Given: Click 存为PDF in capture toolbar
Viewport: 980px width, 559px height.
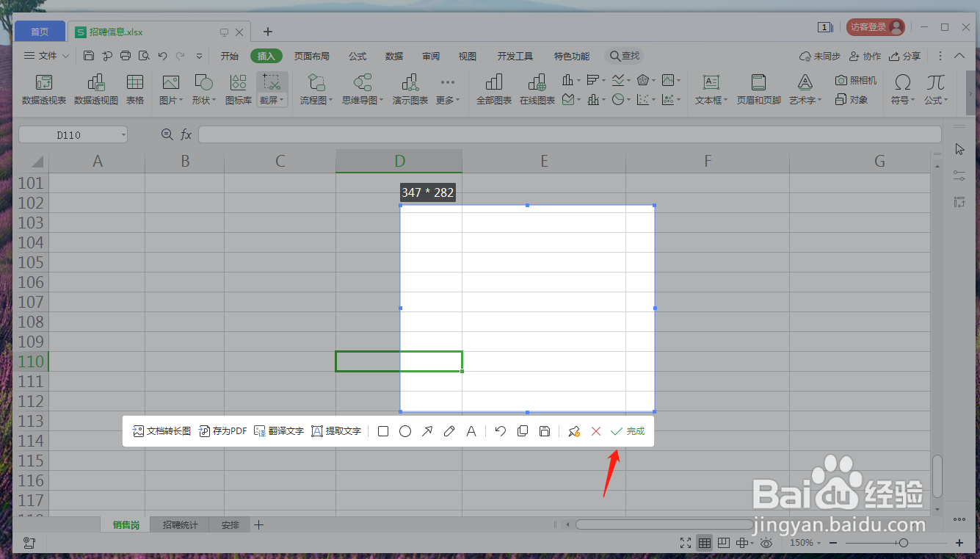Looking at the screenshot, I should (223, 431).
